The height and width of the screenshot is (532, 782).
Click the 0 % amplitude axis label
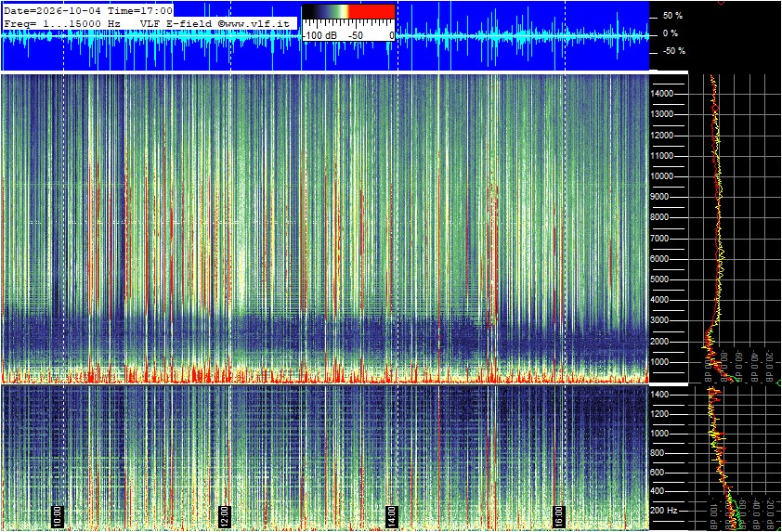pos(671,33)
